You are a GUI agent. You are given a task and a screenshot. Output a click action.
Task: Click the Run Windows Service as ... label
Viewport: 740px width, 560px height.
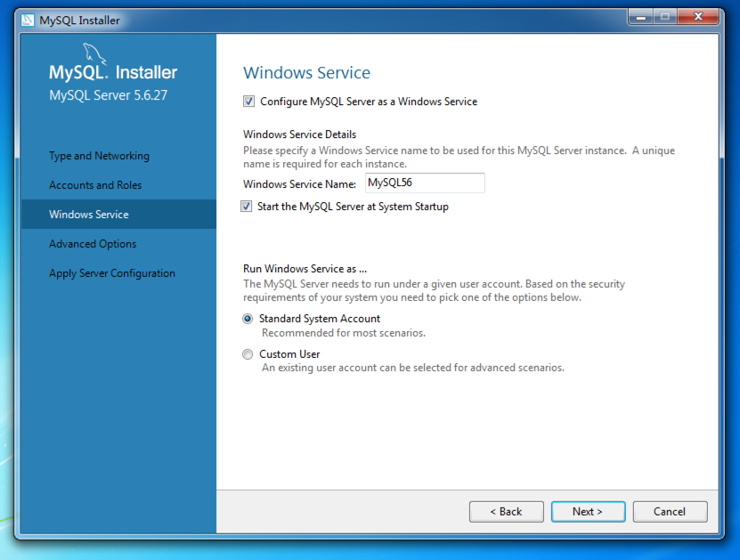[x=305, y=269]
